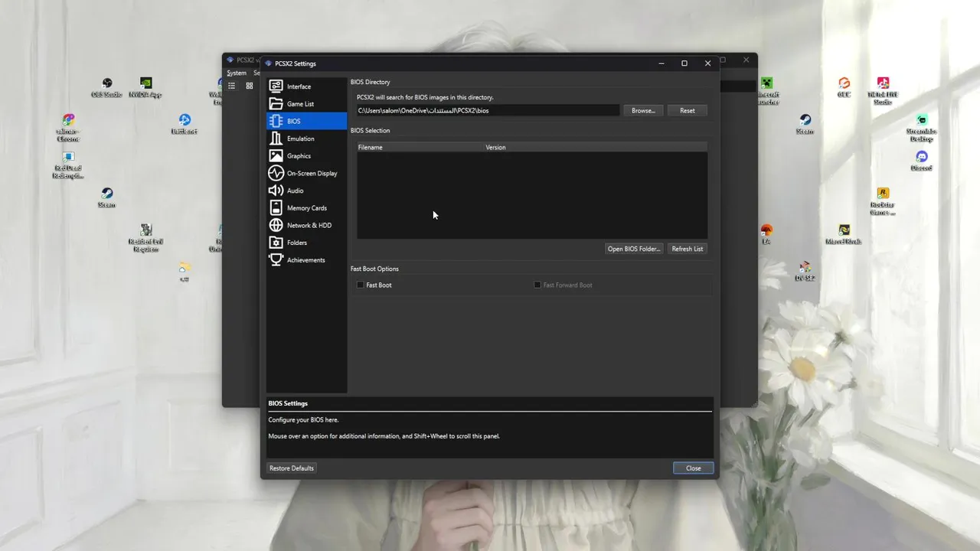Image resolution: width=980 pixels, height=551 pixels.
Task: Go to Emulation settings
Action: [x=306, y=139]
